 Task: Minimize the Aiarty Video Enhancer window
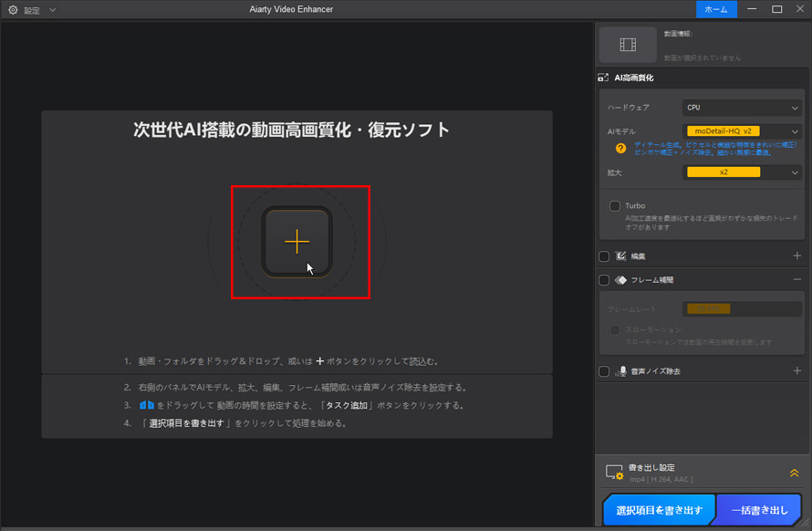(752, 9)
